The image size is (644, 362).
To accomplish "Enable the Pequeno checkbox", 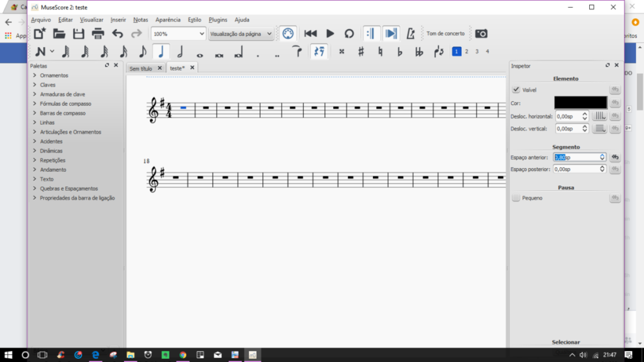I will point(516,198).
